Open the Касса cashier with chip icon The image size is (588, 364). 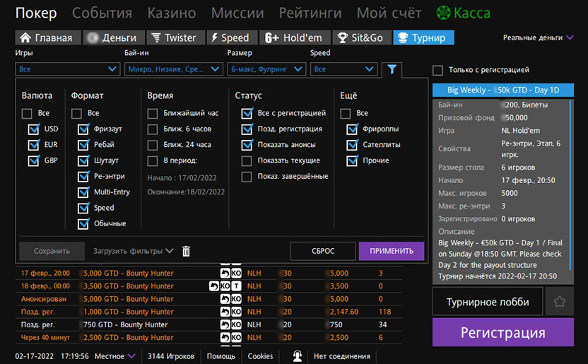coord(464,13)
